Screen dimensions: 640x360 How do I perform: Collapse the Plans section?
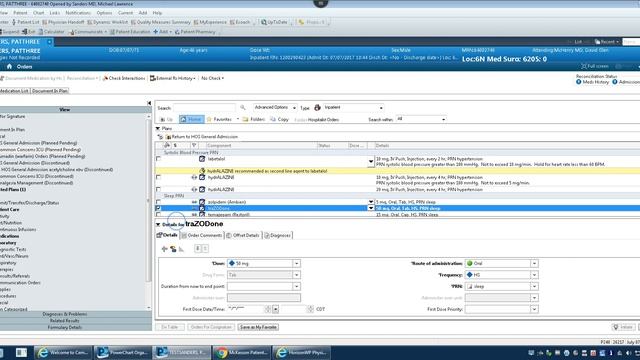click(158, 129)
